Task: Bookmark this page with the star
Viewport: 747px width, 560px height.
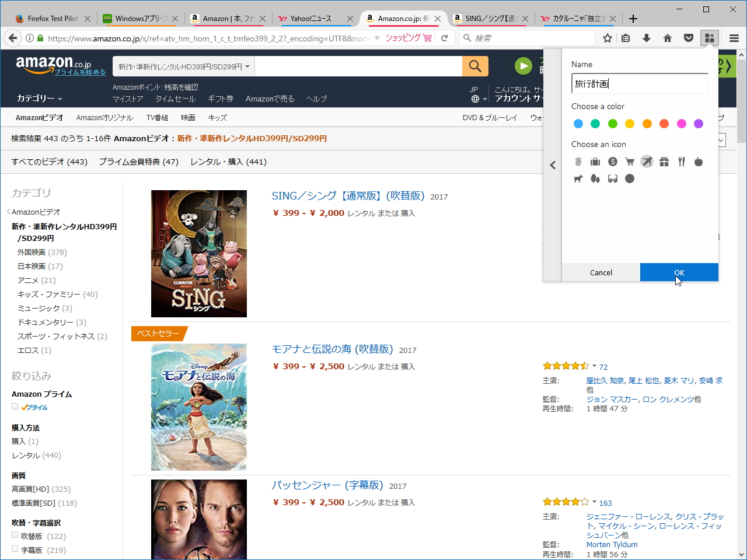Action: 608,38
